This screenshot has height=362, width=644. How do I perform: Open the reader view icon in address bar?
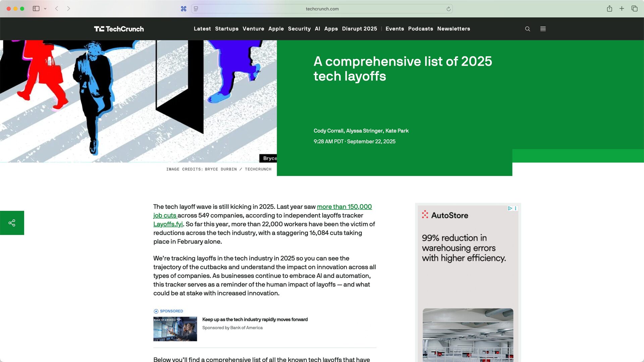(x=196, y=9)
